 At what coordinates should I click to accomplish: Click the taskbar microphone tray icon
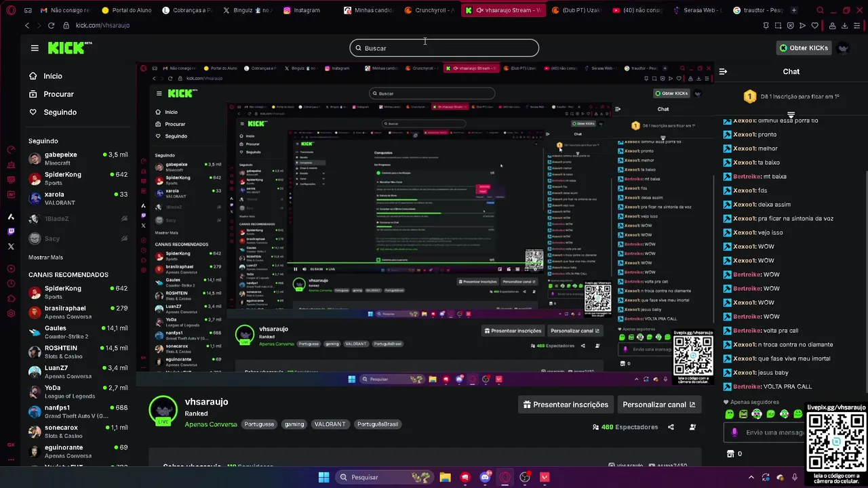(795, 477)
